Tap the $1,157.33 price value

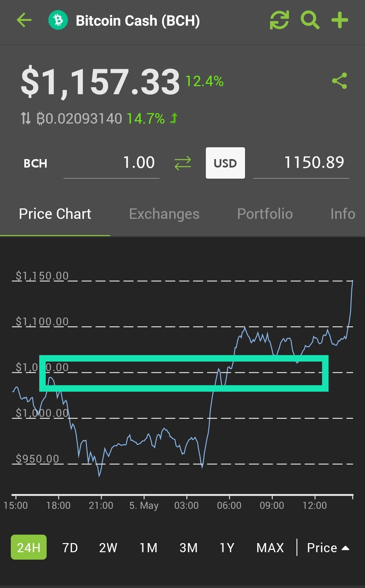click(x=100, y=82)
